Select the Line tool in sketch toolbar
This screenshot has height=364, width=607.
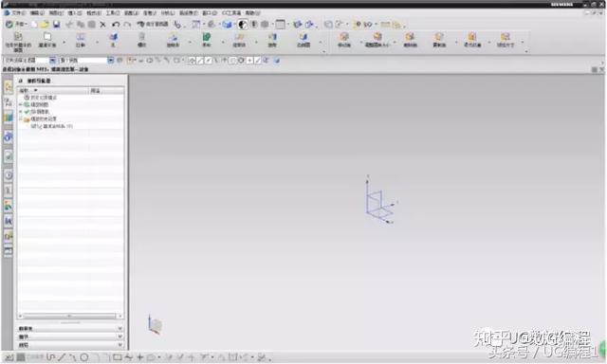coord(61,357)
